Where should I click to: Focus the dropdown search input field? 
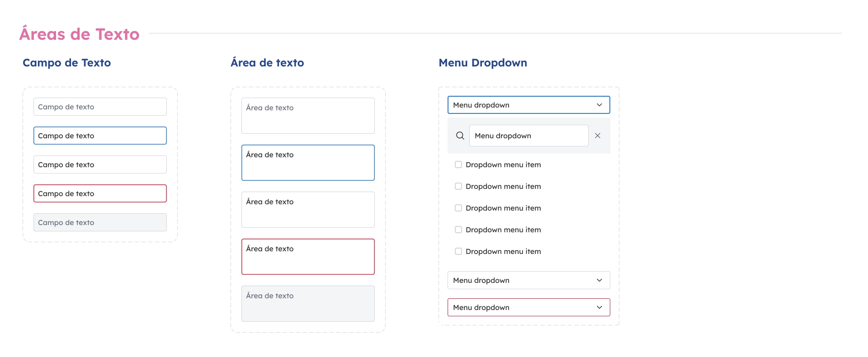click(x=528, y=136)
